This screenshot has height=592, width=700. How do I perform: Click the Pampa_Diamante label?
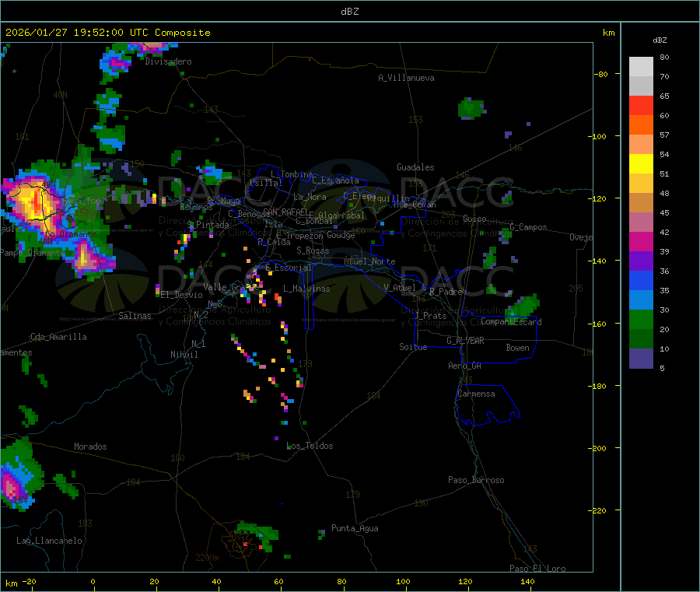(x=32, y=253)
